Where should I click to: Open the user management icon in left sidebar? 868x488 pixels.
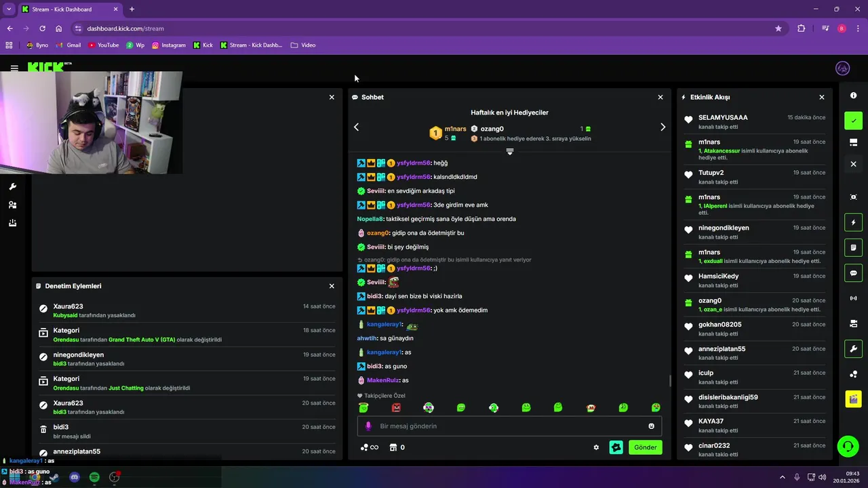(12, 205)
